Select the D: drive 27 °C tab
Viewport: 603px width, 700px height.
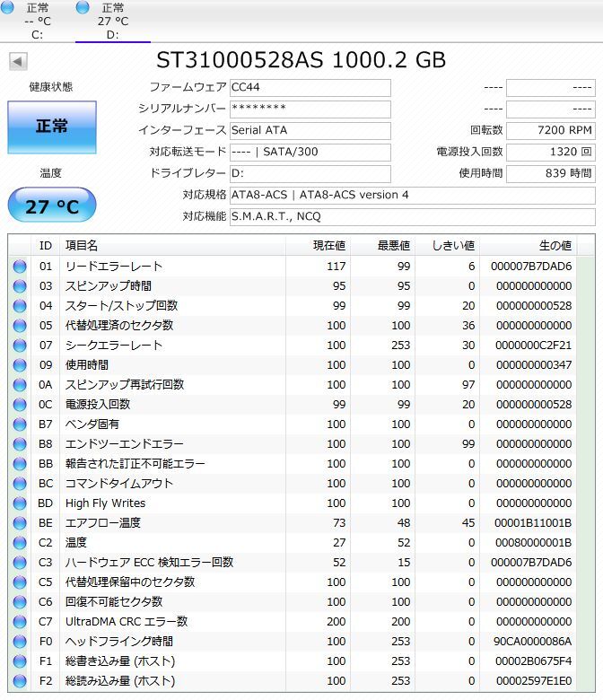tap(113, 21)
